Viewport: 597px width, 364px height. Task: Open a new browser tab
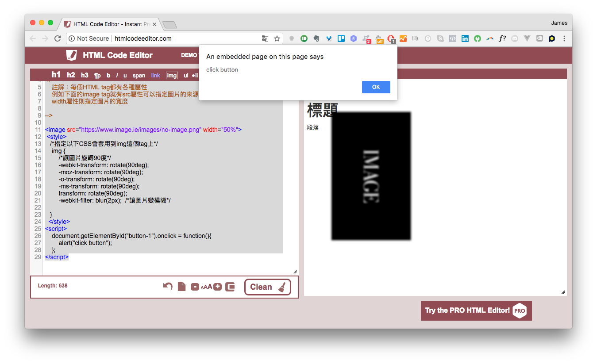click(169, 24)
